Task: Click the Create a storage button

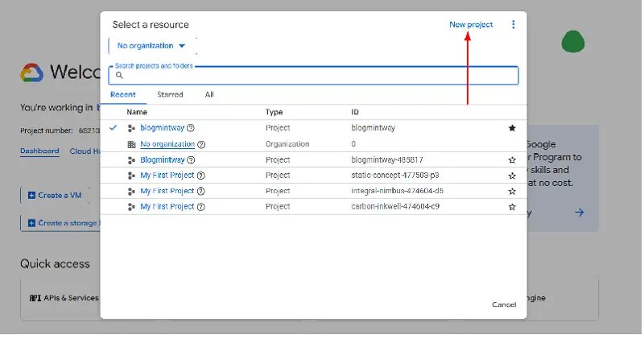Action: (x=61, y=223)
